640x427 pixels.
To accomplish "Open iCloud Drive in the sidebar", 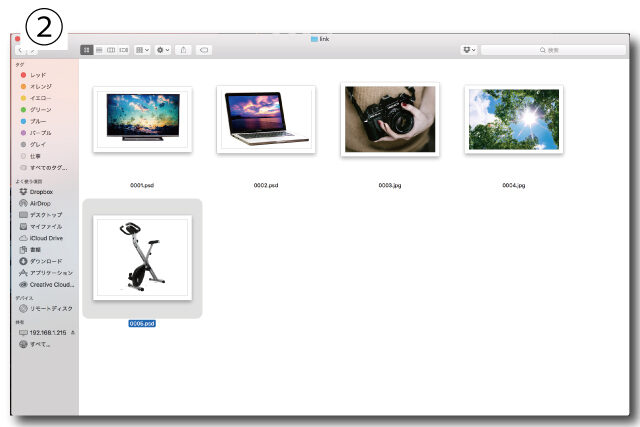I will click(x=45, y=238).
